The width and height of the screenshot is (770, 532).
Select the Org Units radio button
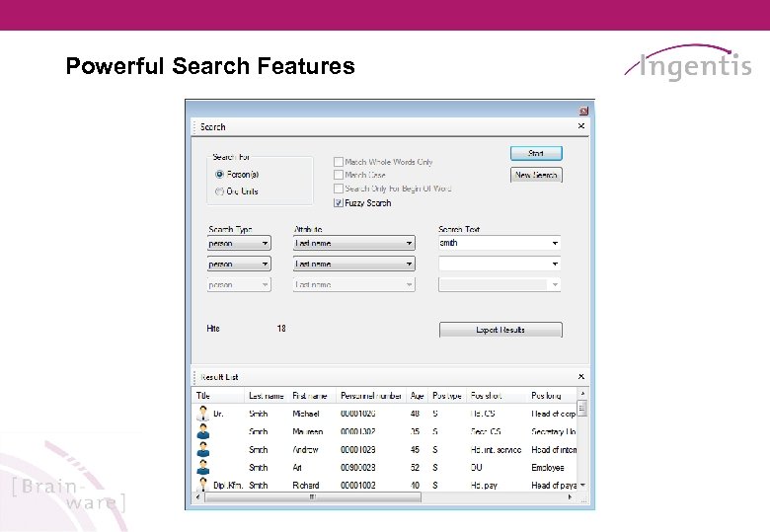click(219, 191)
